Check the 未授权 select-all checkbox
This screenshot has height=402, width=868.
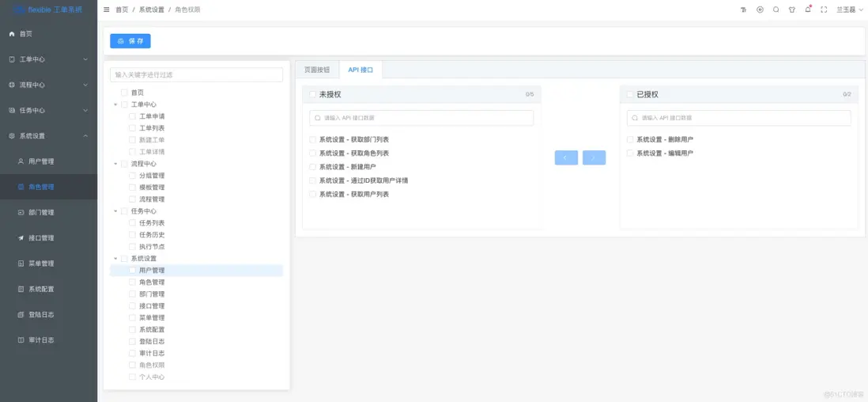tap(313, 94)
